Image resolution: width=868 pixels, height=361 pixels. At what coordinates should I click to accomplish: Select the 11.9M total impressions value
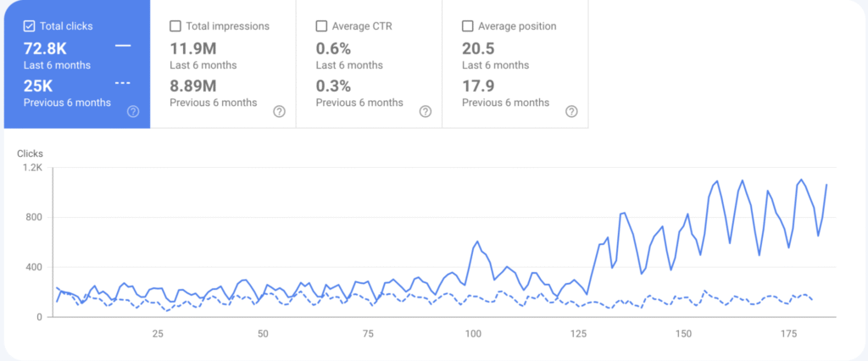click(x=192, y=48)
